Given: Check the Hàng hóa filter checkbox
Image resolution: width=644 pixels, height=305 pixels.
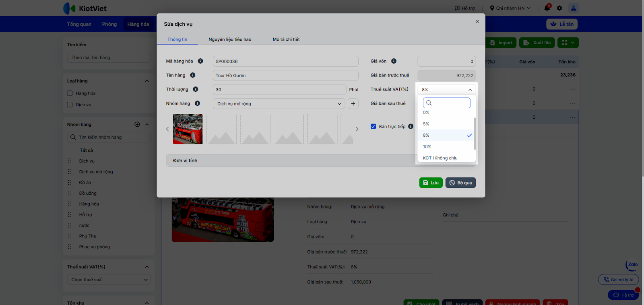Looking at the screenshot, I should click(x=70, y=93).
